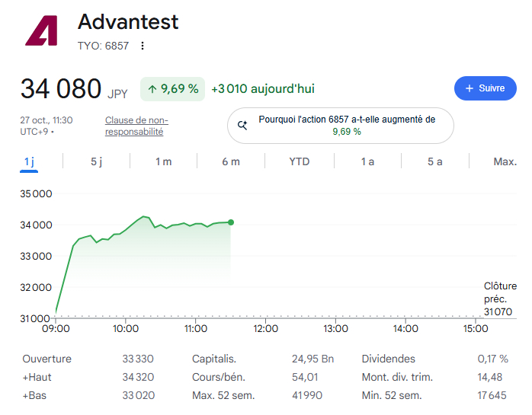Click the Dividendes label
Image resolution: width=532 pixels, height=415 pixels.
(389, 359)
